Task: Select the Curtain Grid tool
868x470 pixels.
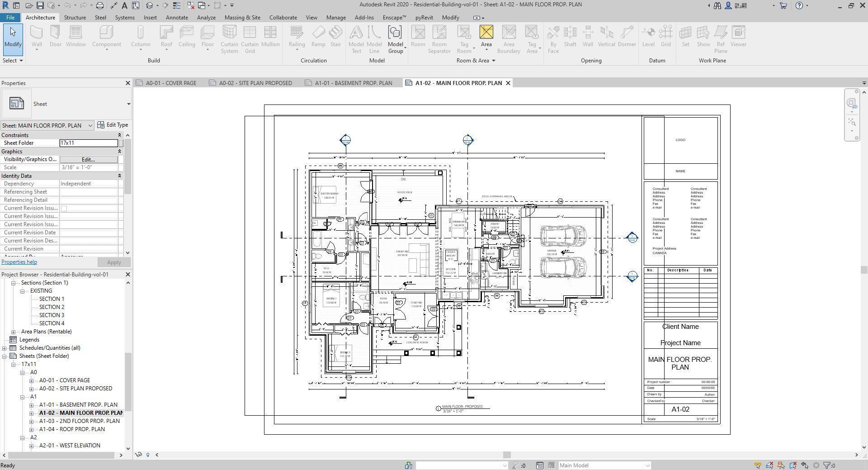Action: [x=250, y=40]
